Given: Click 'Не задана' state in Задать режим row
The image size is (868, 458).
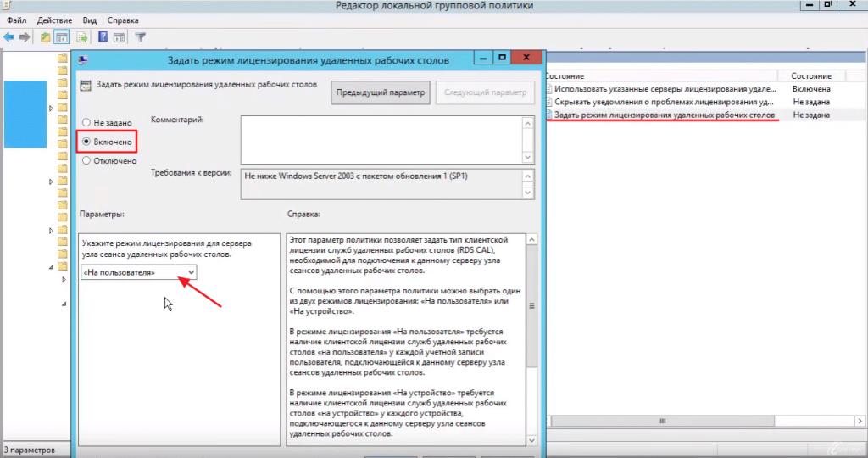Looking at the screenshot, I should click(x=811, y=114).
